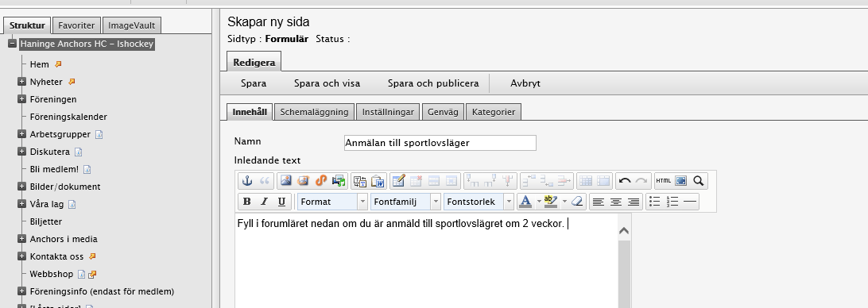Screen dimensions: 868x308
Task: Expand the Våra lag tree node
Action: click(21, 204)
